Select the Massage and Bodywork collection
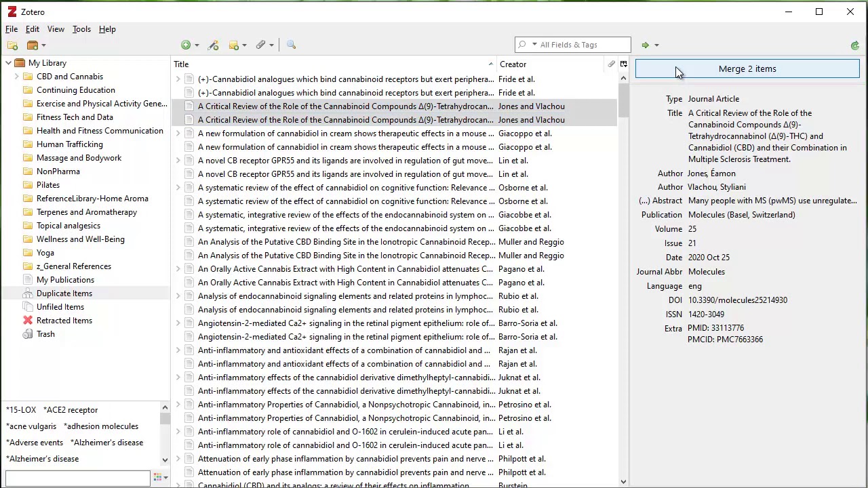 [x=79, y=158]
